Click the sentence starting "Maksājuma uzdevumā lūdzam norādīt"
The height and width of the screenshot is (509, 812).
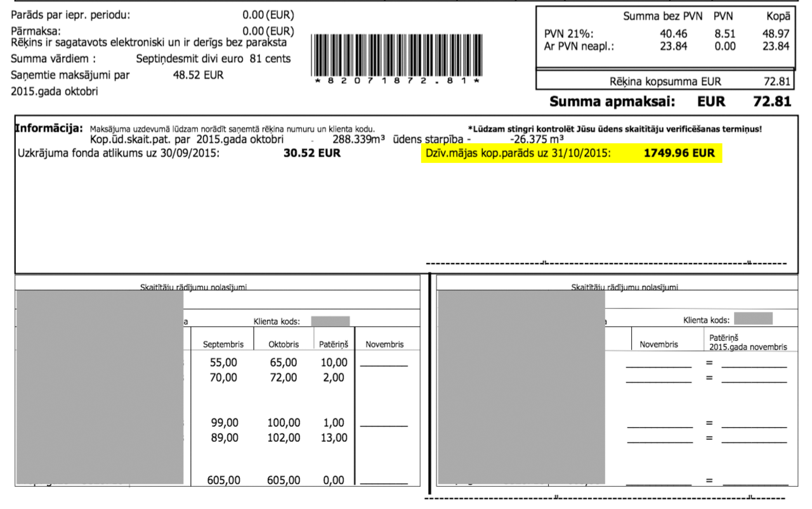(232, 129)
